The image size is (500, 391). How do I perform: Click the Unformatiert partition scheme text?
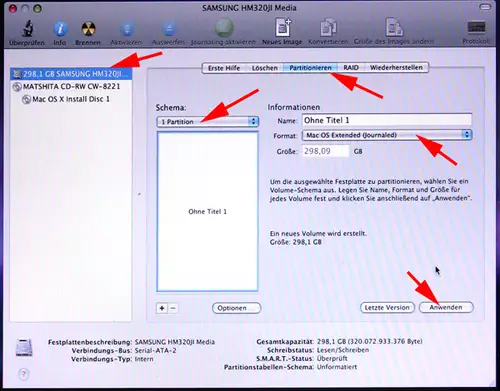click(x=337, y=367)
